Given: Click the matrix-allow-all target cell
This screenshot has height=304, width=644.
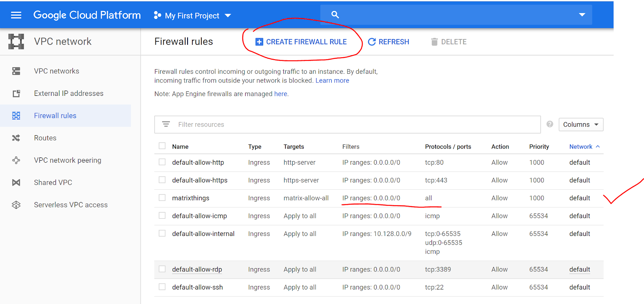Looking at the screenshot, I should click(306, 198).
